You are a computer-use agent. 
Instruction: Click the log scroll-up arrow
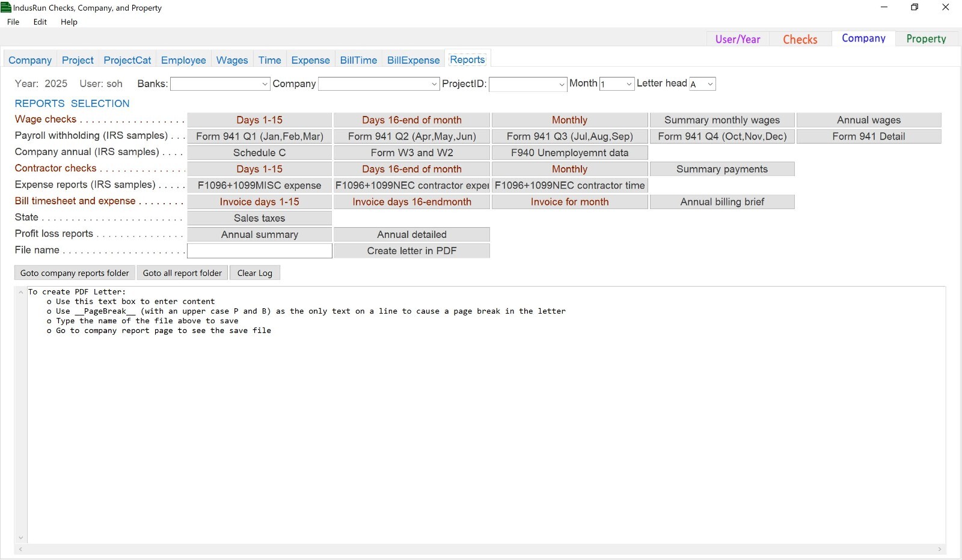[x=21, y=292]
